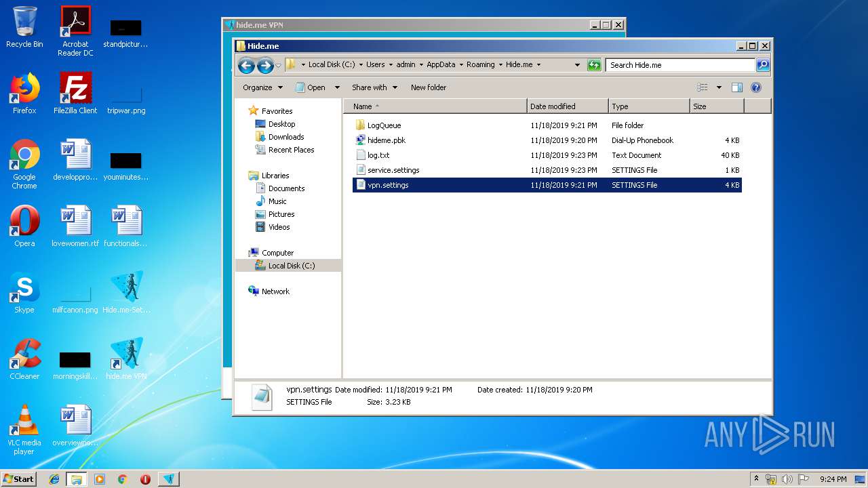
Task: Click the New folder button
Action: [x=429, y=87]
